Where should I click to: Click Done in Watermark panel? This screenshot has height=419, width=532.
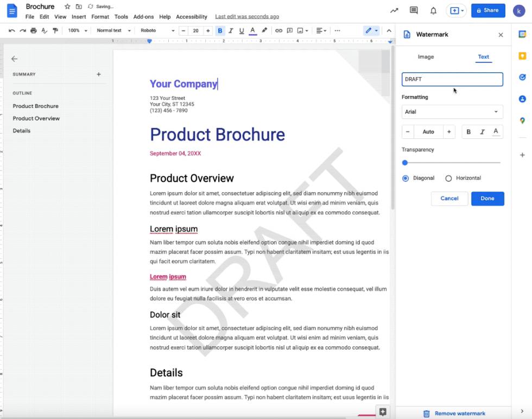coord(487,199)
